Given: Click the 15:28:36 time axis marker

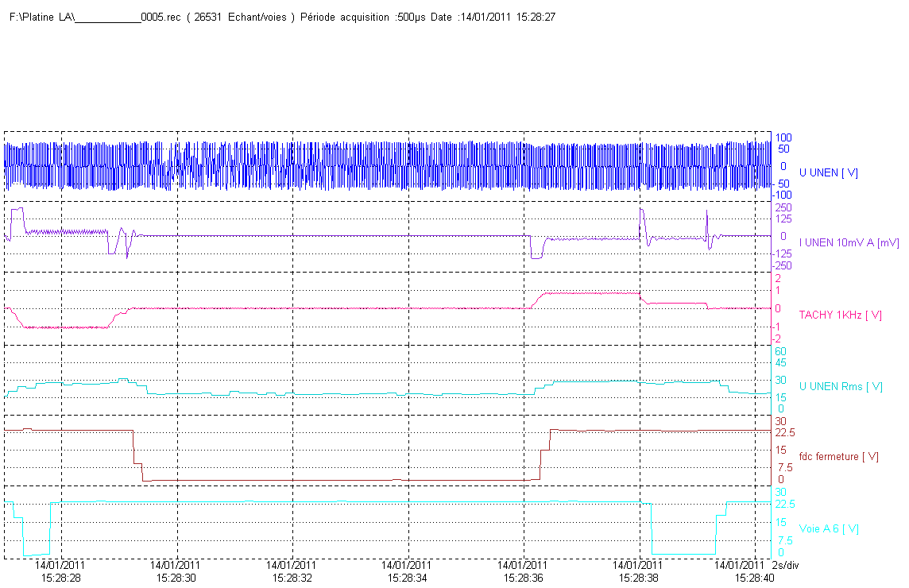Looking at the screenshot, I should tap(523, 578).
